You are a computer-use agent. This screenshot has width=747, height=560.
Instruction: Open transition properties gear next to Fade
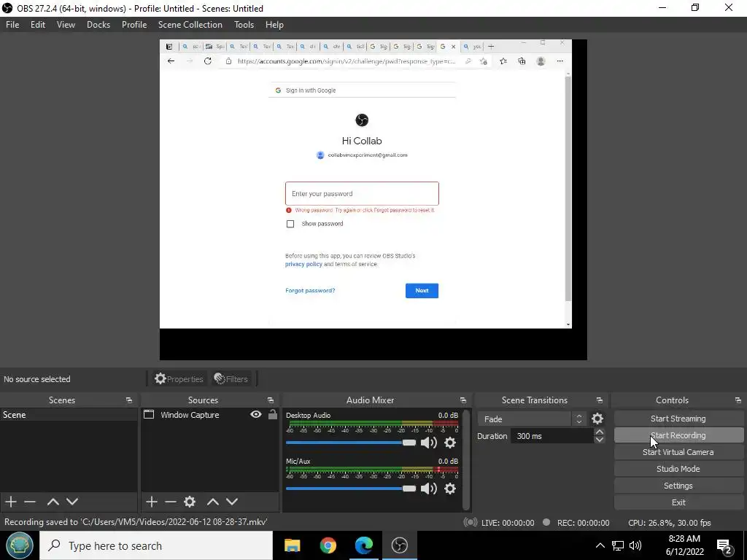pos(597,419)
